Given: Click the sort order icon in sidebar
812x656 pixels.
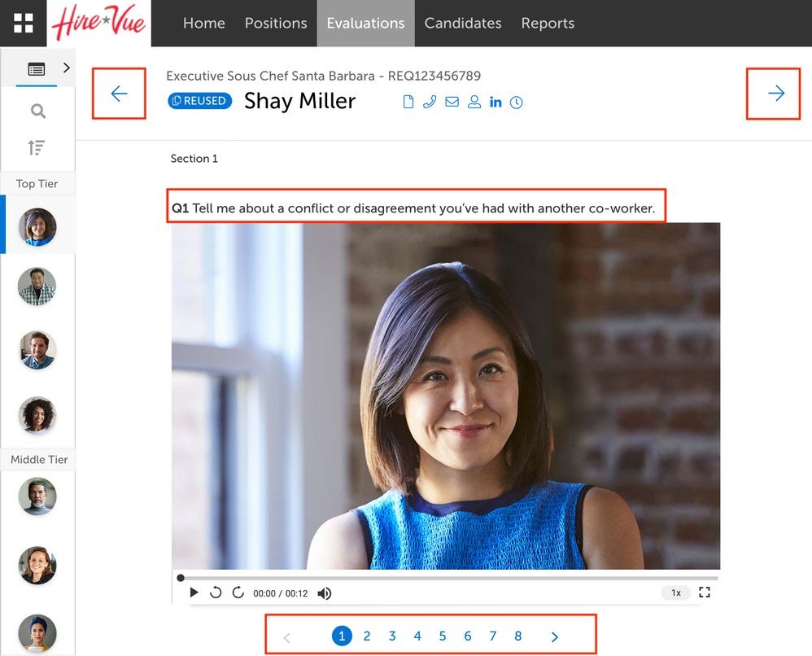Looking at the screenshot, I should (37, 147).
